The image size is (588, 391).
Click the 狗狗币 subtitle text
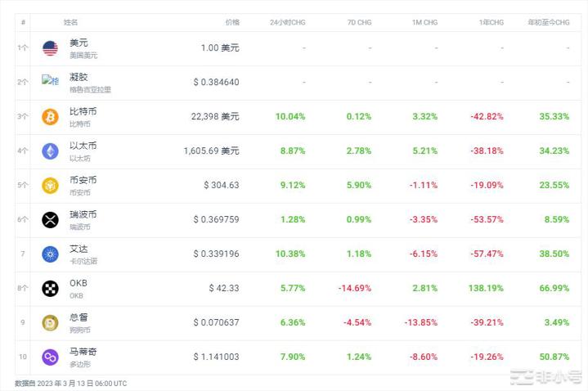click(x=80, y=330)
